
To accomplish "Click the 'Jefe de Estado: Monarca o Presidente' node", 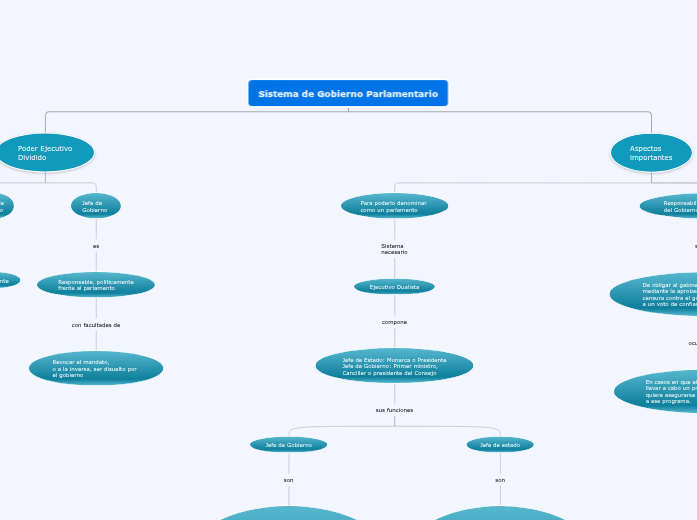I will [394, 365].
